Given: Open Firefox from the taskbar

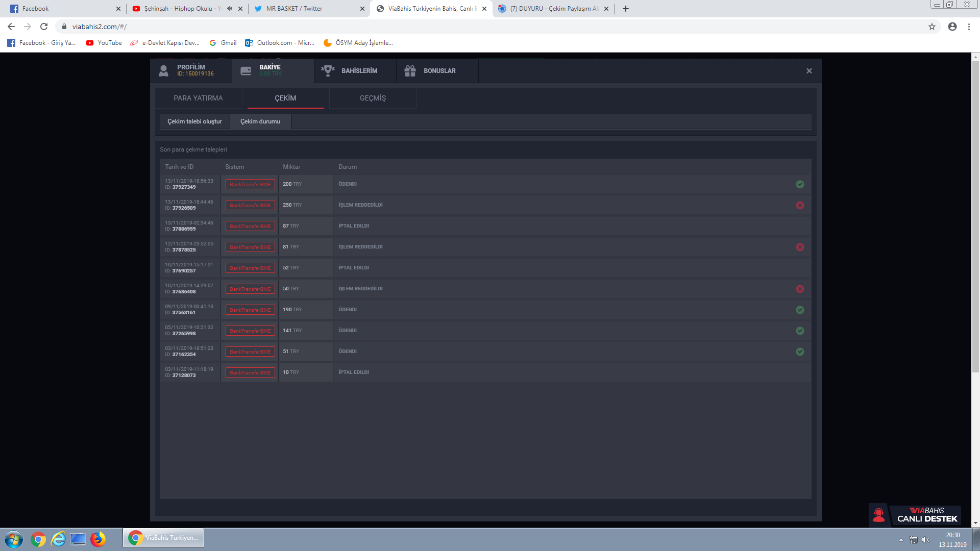Looking at the screenshot, I should point(98,539).
